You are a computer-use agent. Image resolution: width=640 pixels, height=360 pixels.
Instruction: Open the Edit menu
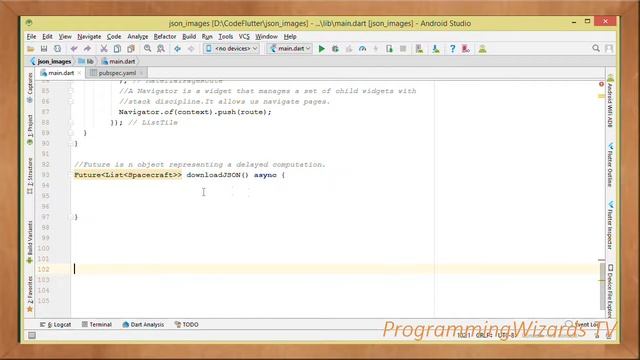tap(47, 36)
